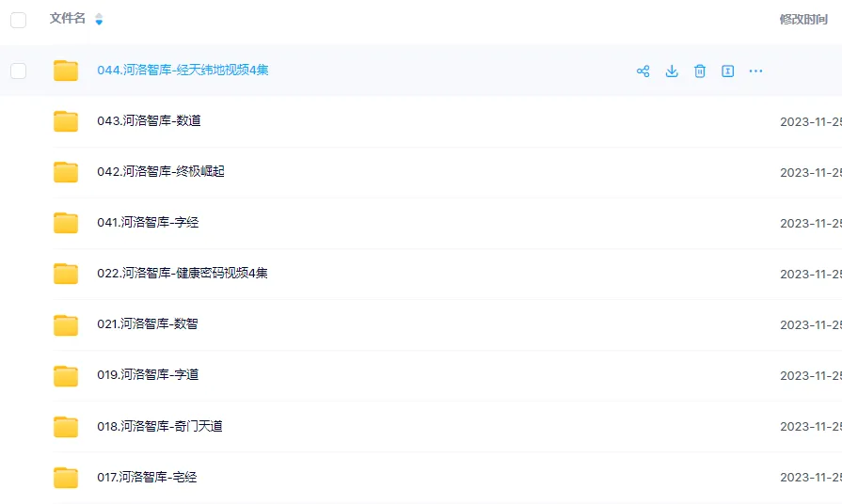Delete the 044 folder with trash icon
The image size is (842, 504).
click(699, 71)
